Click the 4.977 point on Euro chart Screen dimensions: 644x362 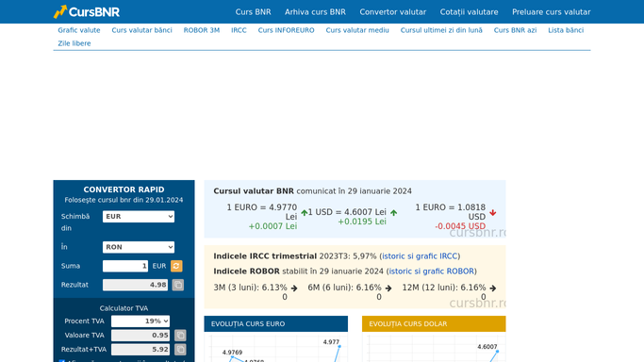coord(339,347)
